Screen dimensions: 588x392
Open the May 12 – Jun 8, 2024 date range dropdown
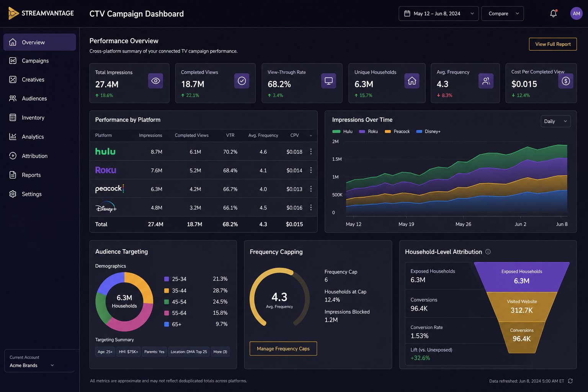tap(438, 13)
